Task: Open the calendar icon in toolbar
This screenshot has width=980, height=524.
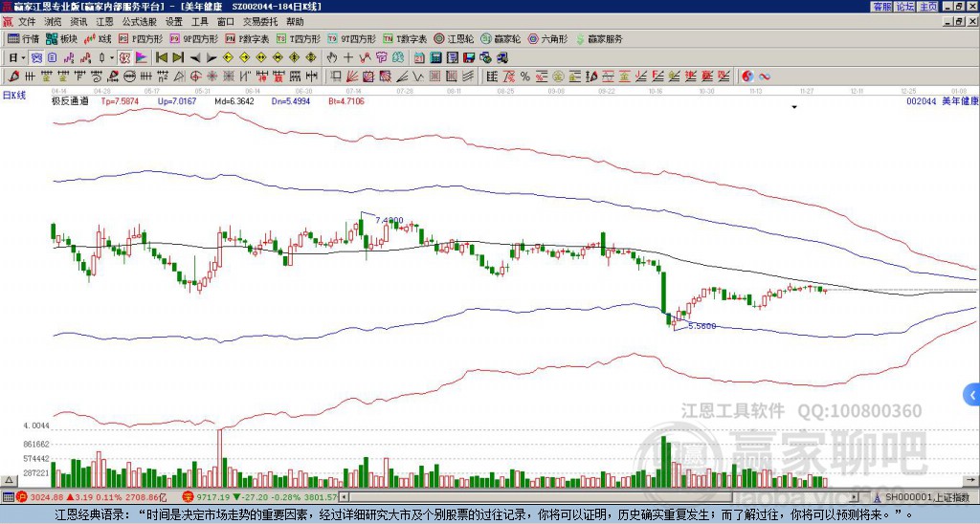Action: [x=419, y=58]
